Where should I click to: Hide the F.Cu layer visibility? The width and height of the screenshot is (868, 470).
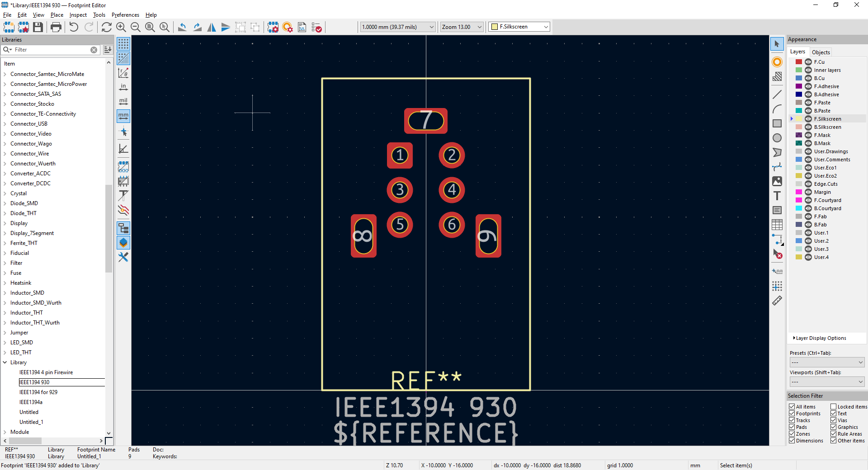(x=808, y=62)
